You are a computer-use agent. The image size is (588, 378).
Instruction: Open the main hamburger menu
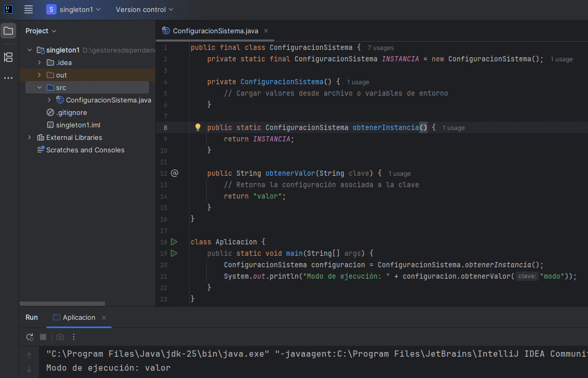[x=29, y=9]
